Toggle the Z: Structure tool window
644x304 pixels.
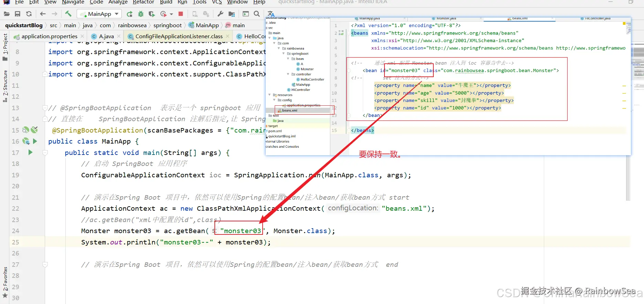pyautogui.click(x=5, y=86)
